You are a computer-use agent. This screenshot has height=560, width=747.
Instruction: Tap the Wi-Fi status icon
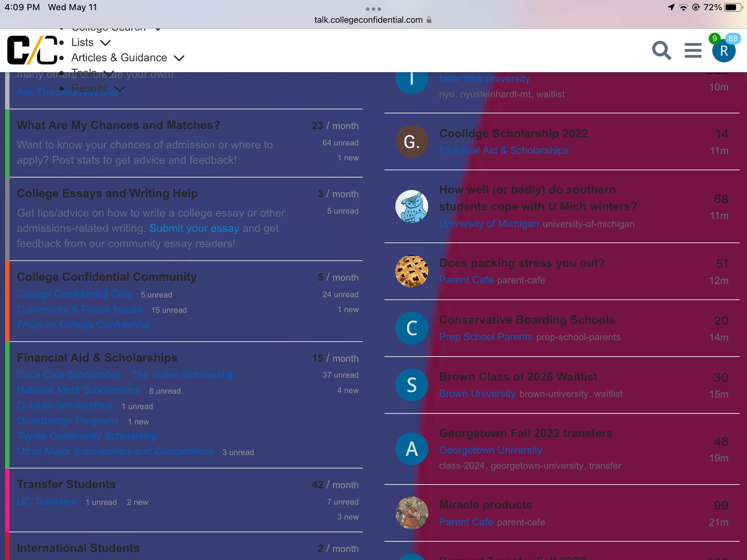point(683,7)
